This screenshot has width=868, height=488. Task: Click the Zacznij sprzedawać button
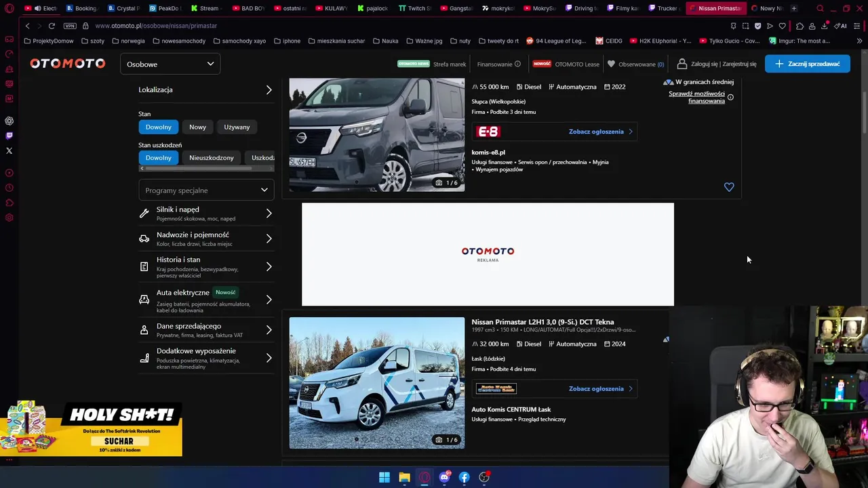pos(807,64)
